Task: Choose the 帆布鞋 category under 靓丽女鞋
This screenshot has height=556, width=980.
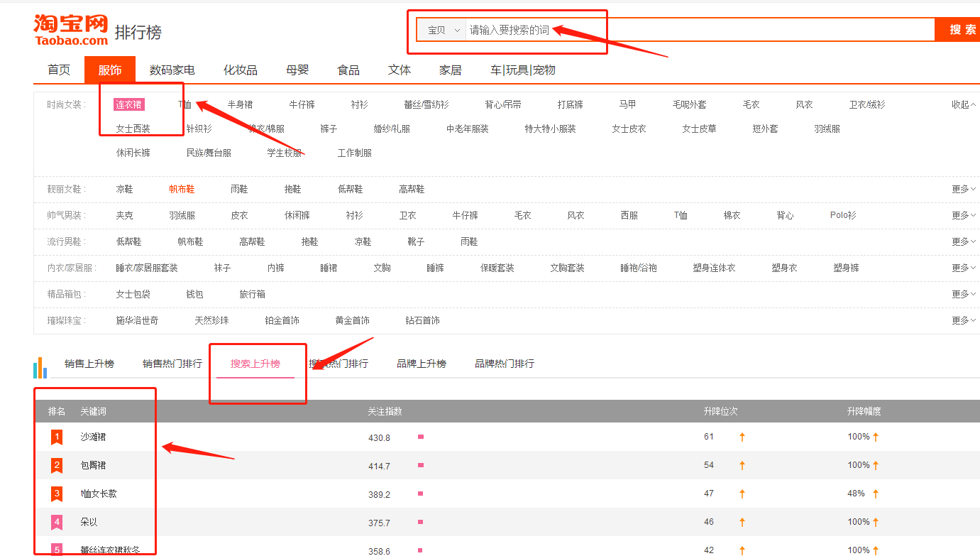Action: (x=182, y=189)
